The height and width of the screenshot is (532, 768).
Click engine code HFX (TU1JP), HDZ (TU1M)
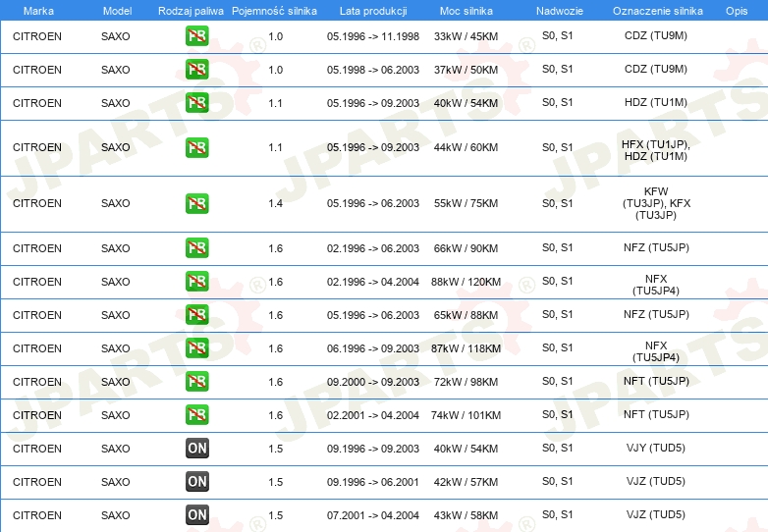(656, 150)
